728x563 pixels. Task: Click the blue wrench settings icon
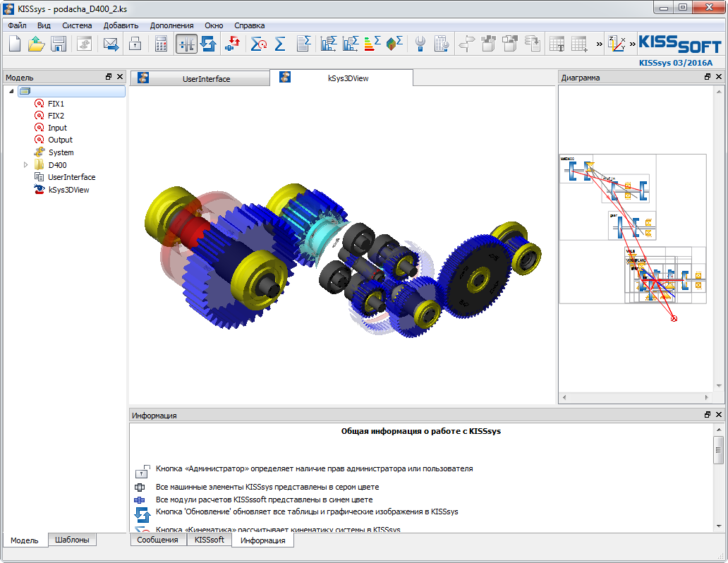coord(420,44)
